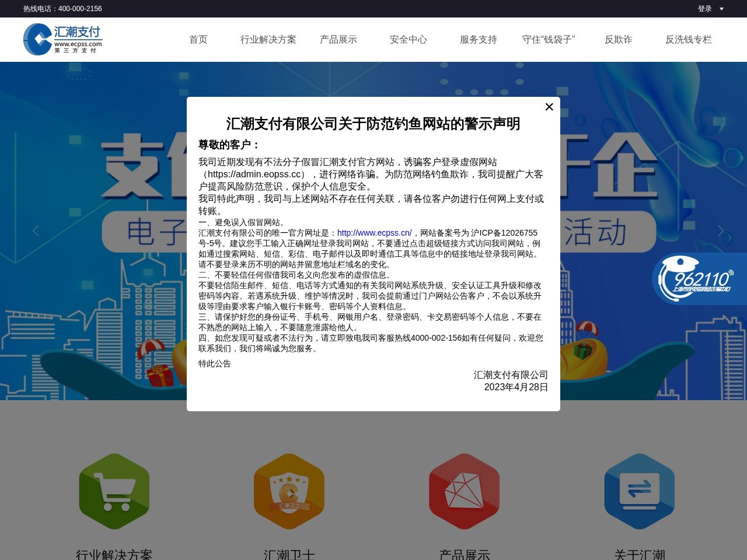Visit the official site link http://www.ecpss.cn/

[x=374, y=233]
